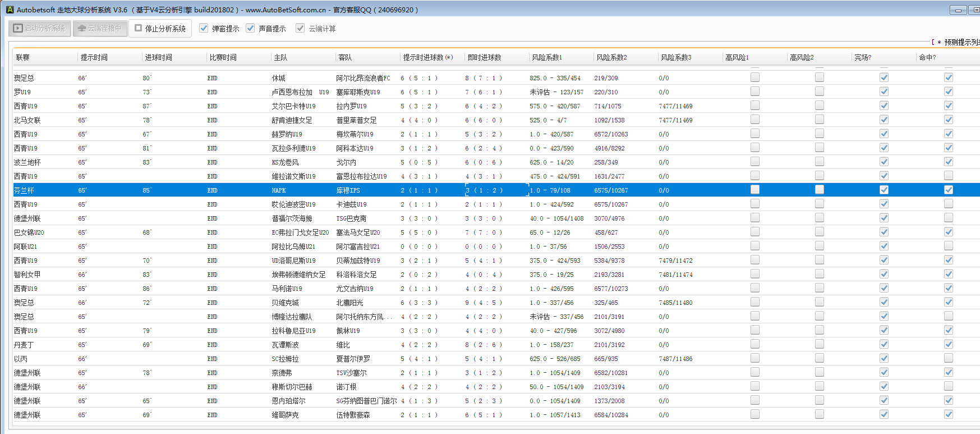Check 命中? box for 阿拉比乌姆U21 row
This screenshot has height=434, width=980.
pos(948,246)
